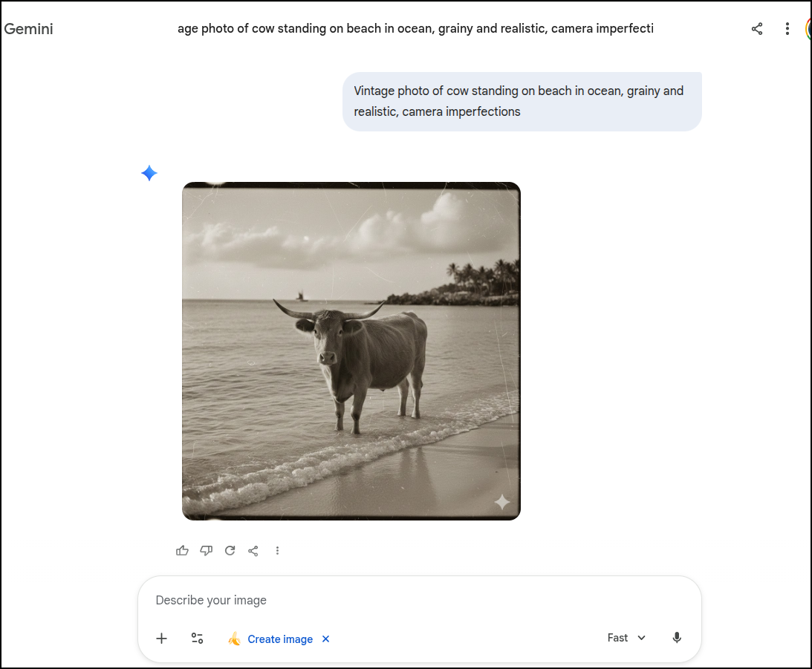This screenshot has width=812, height=669.
Task: Remove the Create image tool with X
Action: click(x=325, y=639)
